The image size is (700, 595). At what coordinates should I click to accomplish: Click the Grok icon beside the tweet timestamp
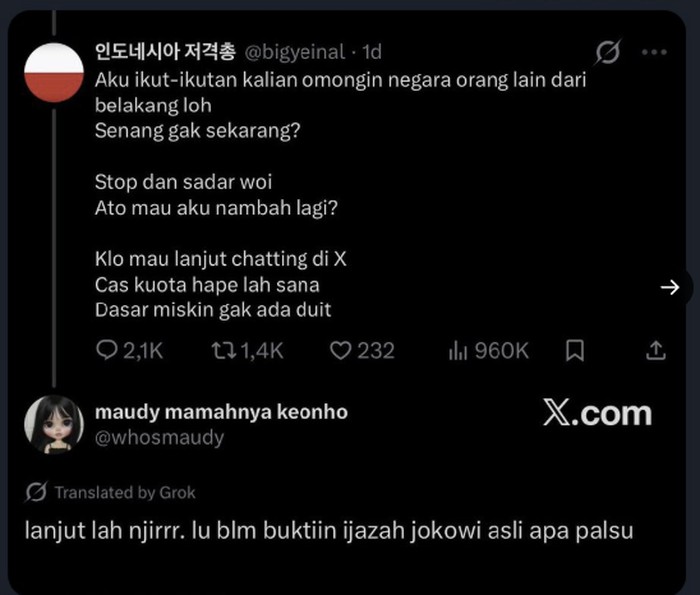coord(608,52)
